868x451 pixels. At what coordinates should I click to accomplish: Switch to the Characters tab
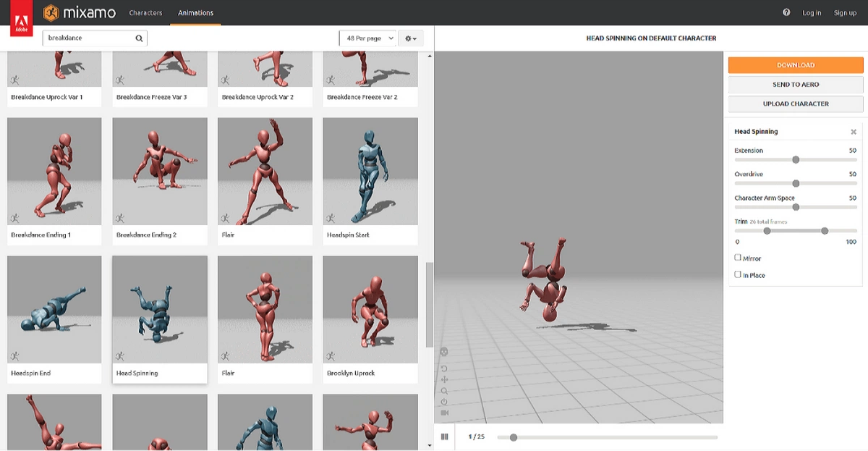pos(145,13)
